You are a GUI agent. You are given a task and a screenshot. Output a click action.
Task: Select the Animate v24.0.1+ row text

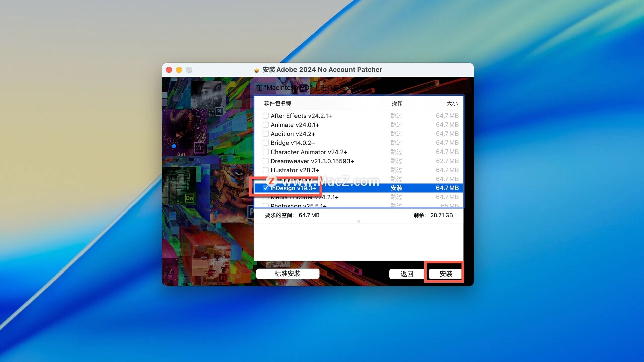tap(295, 125)
